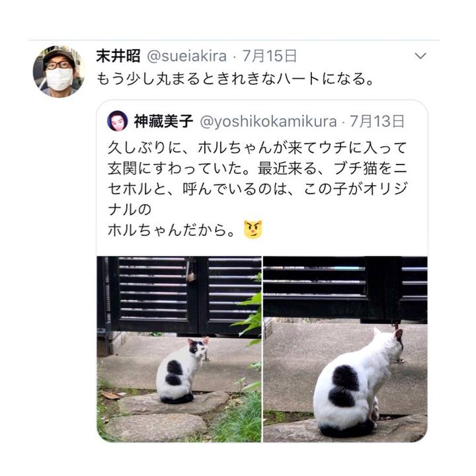Open the quoted tweet text beginning 久しぶりに
Screen dimensions: 476x476
coord(257,189)
